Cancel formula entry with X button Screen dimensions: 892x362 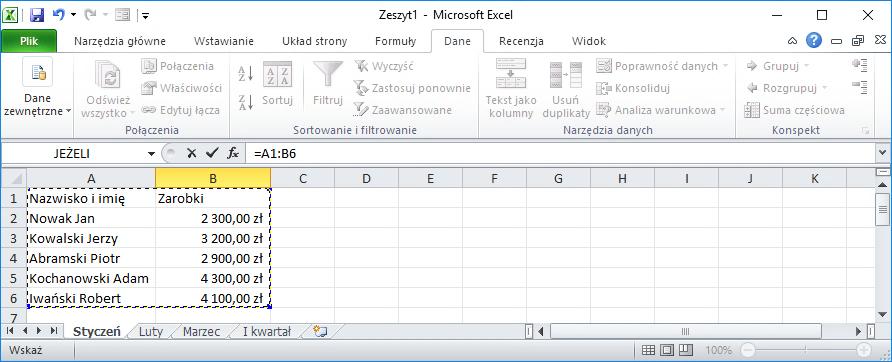tap(192, 153)
